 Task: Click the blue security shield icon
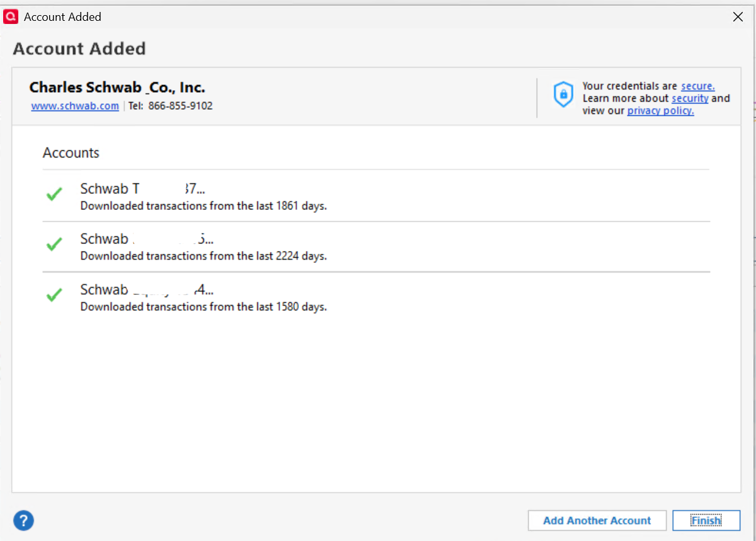click(x=563, y=95)
